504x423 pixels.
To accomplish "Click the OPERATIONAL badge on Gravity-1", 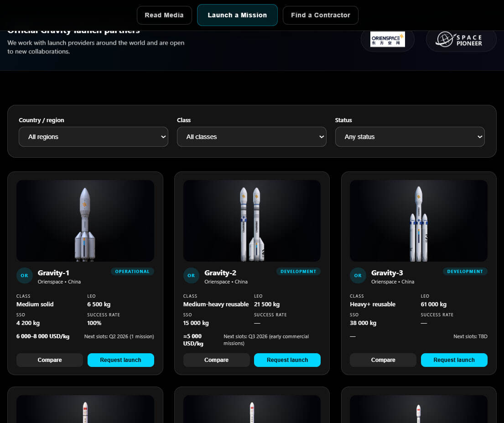I will tap(132, 271).
